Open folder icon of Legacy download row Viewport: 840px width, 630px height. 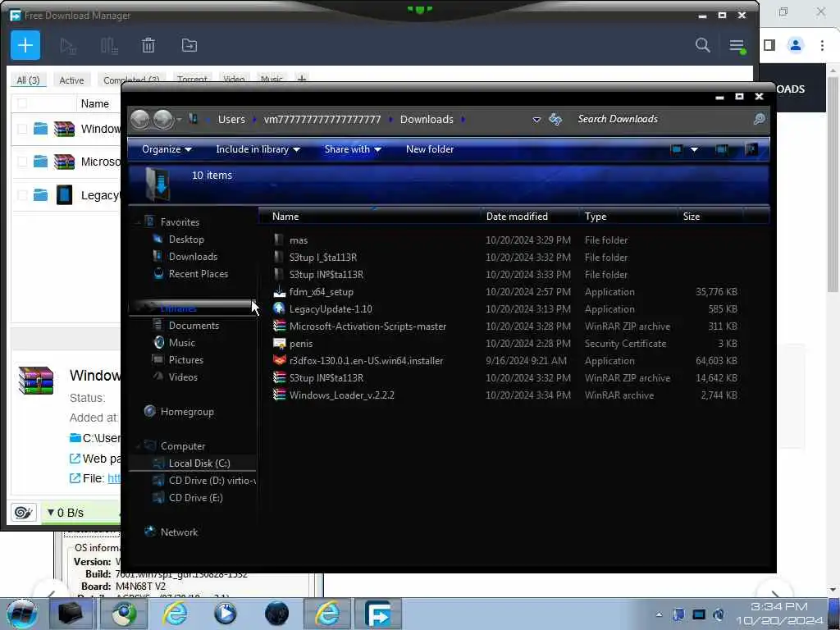[x=41, y=194]
